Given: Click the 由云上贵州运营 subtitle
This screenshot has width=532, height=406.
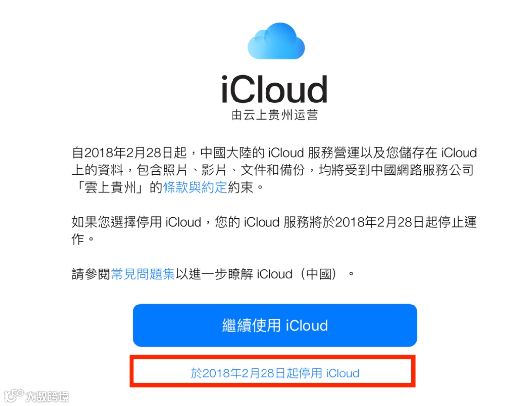Looking at the screenshot, I should [274, 115].
